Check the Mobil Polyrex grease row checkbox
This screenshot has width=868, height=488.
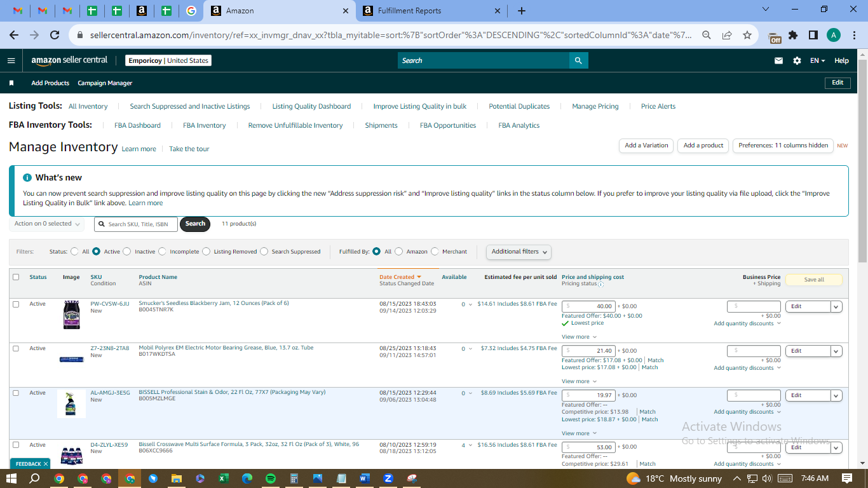pos(16,348)
